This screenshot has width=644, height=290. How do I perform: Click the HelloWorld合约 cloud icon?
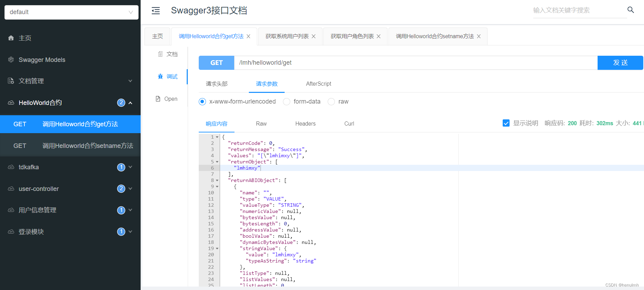11,103
